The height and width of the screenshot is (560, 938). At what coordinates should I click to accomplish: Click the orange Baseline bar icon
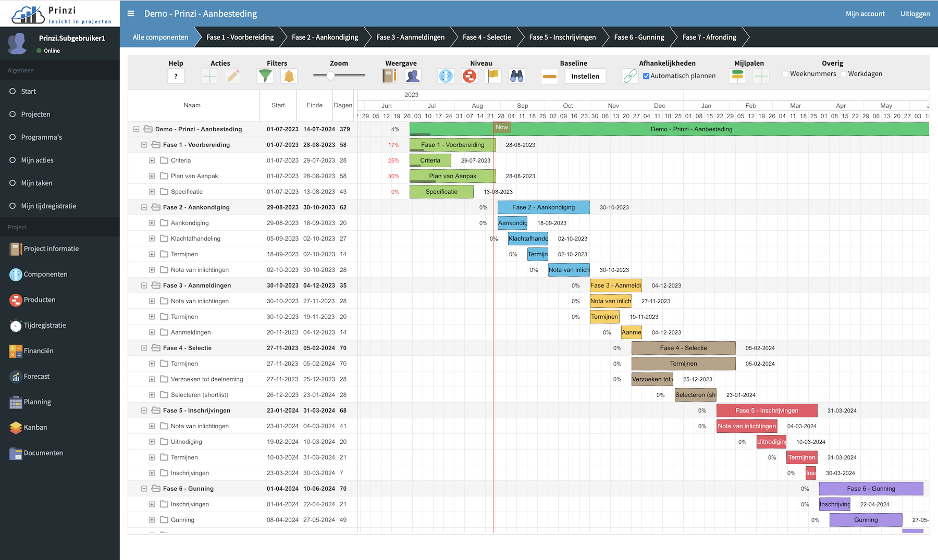[x=549, y=76]
